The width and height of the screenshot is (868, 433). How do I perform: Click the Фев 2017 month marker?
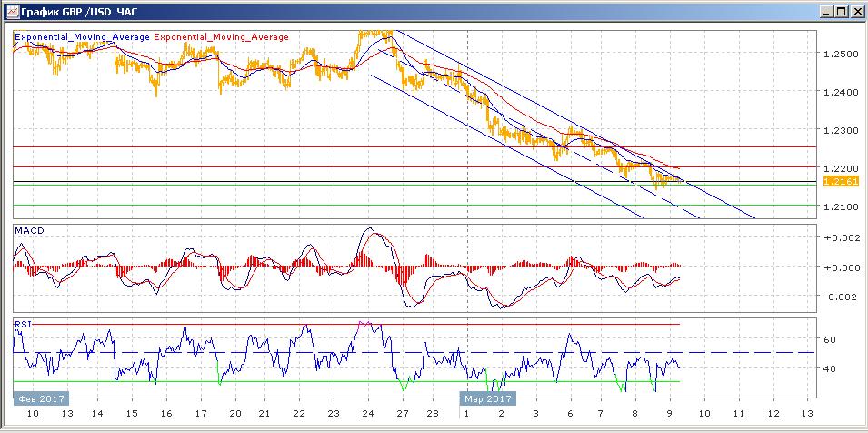pyautogui.click(x=39, y=398)
